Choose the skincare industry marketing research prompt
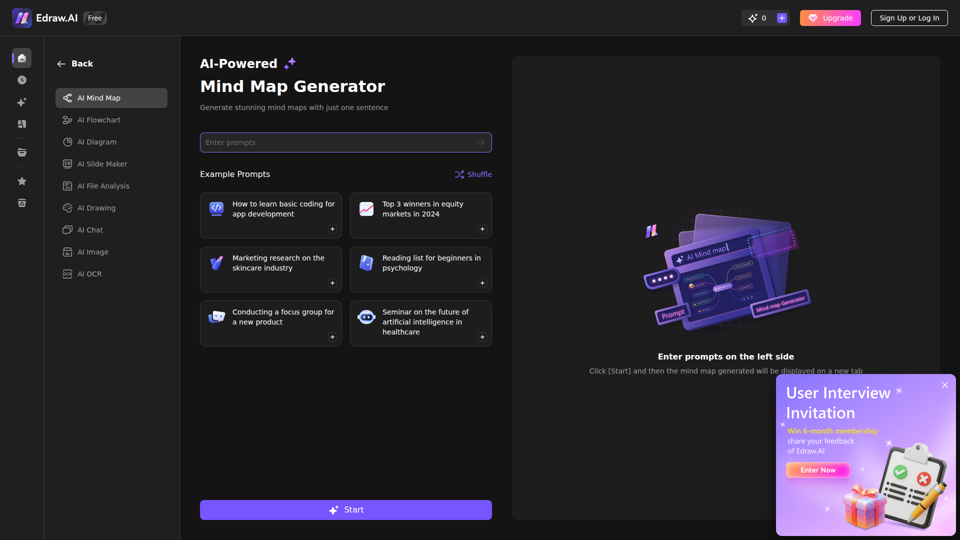The width and height of the screenshot is (960, 540). [x=271, y=269]
